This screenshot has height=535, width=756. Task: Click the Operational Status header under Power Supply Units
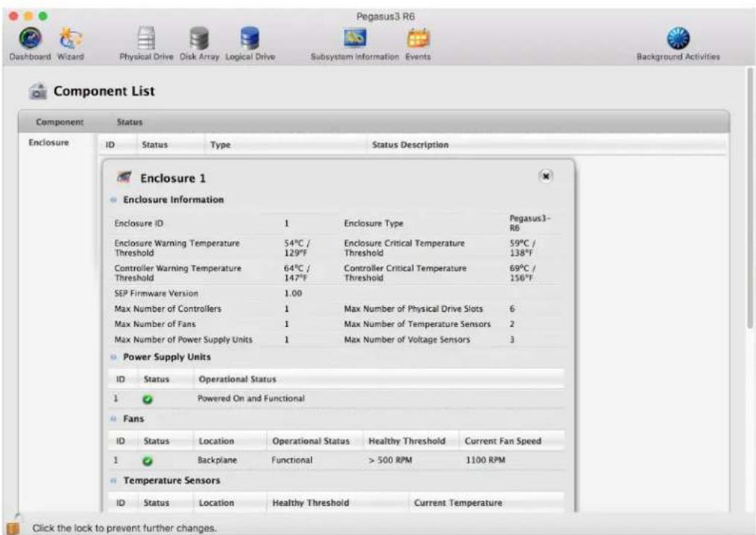click(237, 379)
